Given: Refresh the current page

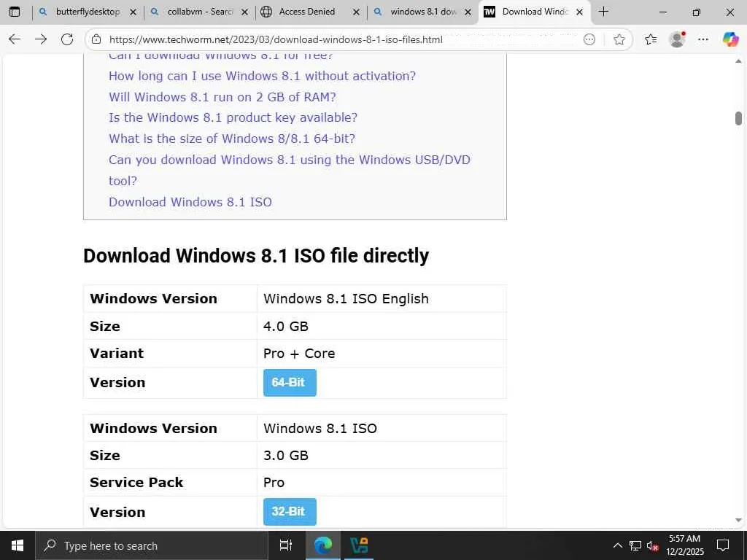Looking at the screenshot, I should click(x=67, y=39).
